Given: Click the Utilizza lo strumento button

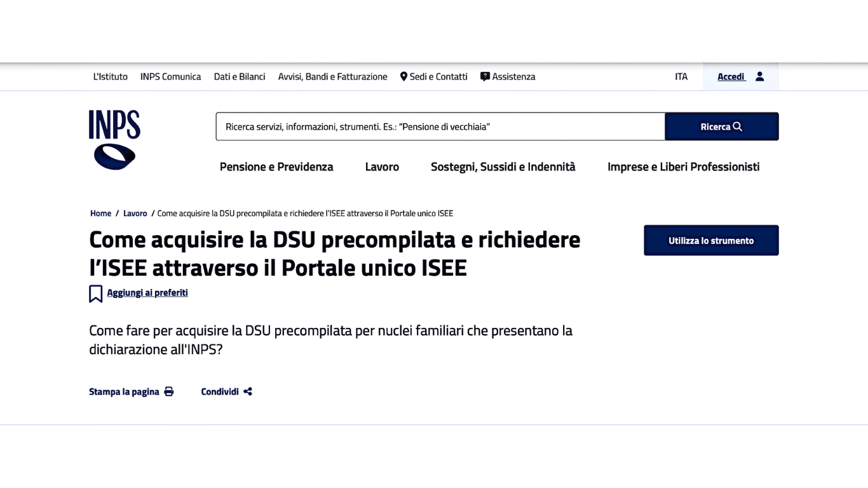Looking at the screenshot, I should pyautogui.click(x=711, y=240).
